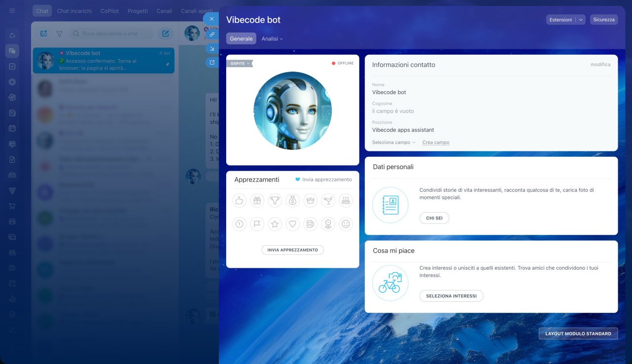Expand the OSPITE role dropdown
The image size is (632, 364).
[x=239, y=63]
